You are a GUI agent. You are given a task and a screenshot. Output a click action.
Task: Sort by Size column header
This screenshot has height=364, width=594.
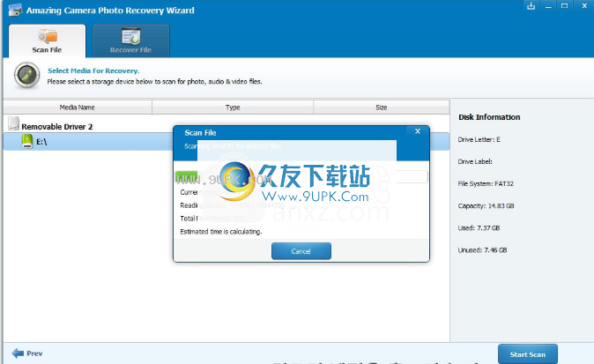[382, 108]
